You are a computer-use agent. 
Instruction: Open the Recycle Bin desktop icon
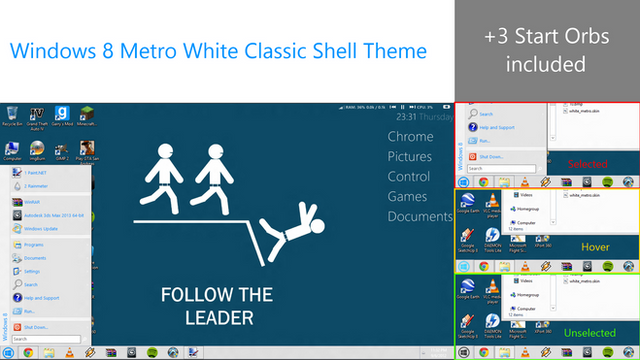[12, 116]
